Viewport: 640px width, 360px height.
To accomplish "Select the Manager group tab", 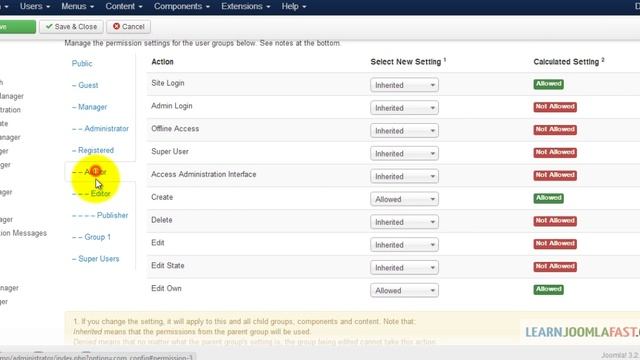I will click(89, 107).
